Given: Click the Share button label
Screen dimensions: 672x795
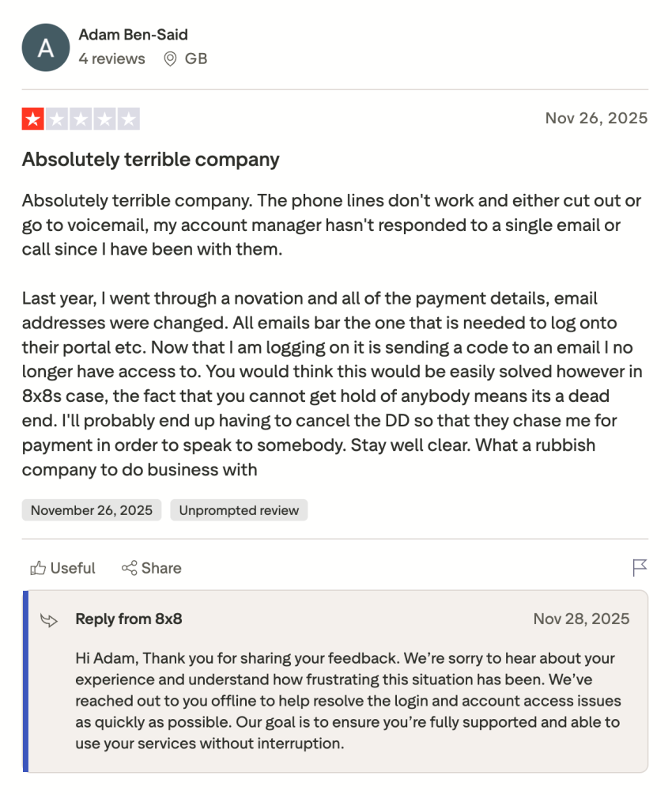Looking at the screenshot, I should click(x=160, y=568).
